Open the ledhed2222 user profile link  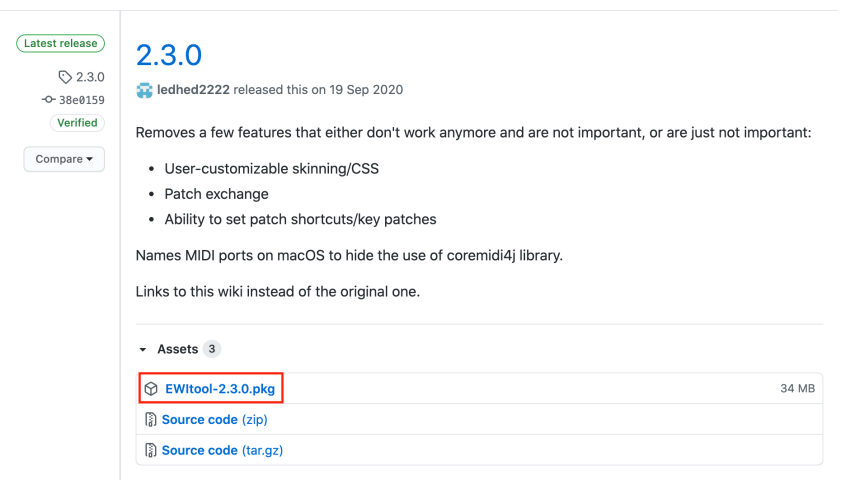(194, 90)
